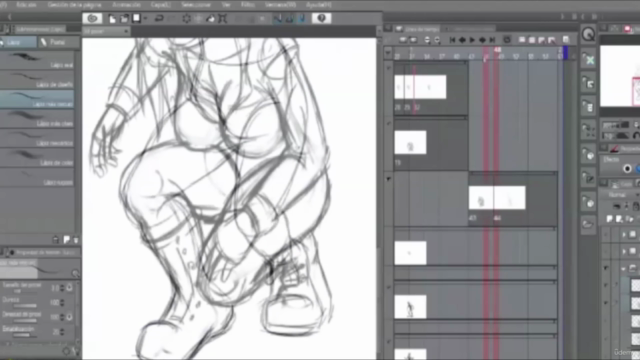Viewport: 640px width, 360px height.
Task: Click the Zoom out timeline icon
Action: [x=427, y=40]
